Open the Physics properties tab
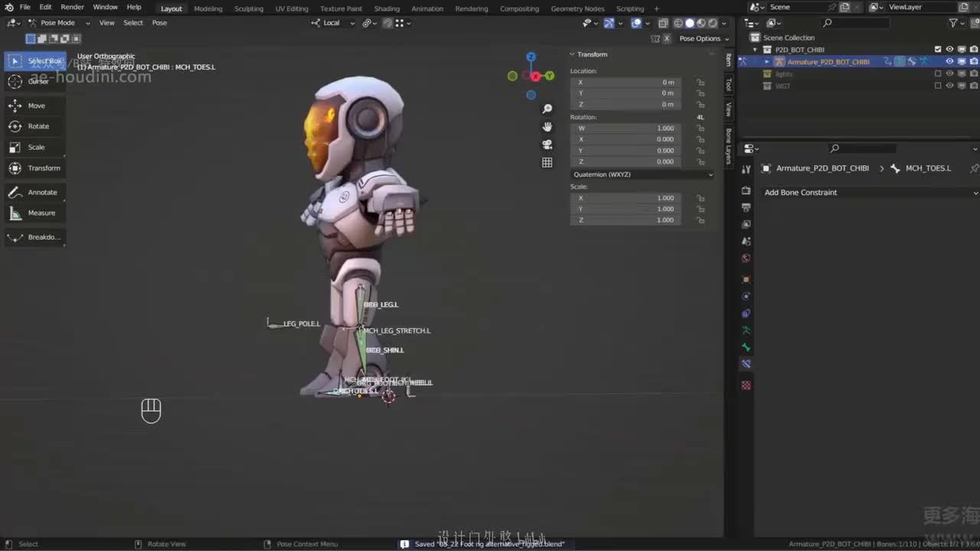 tap(746, 296)
